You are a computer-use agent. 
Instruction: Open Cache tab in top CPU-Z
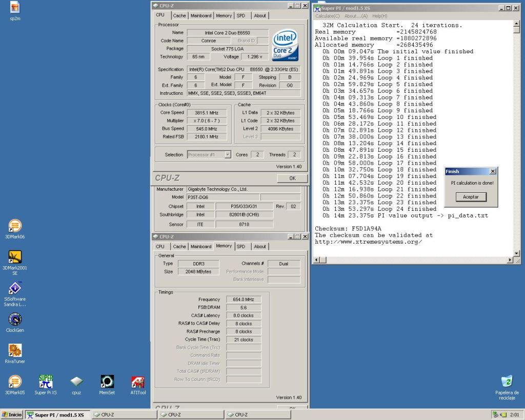click(x=179, y=16)
